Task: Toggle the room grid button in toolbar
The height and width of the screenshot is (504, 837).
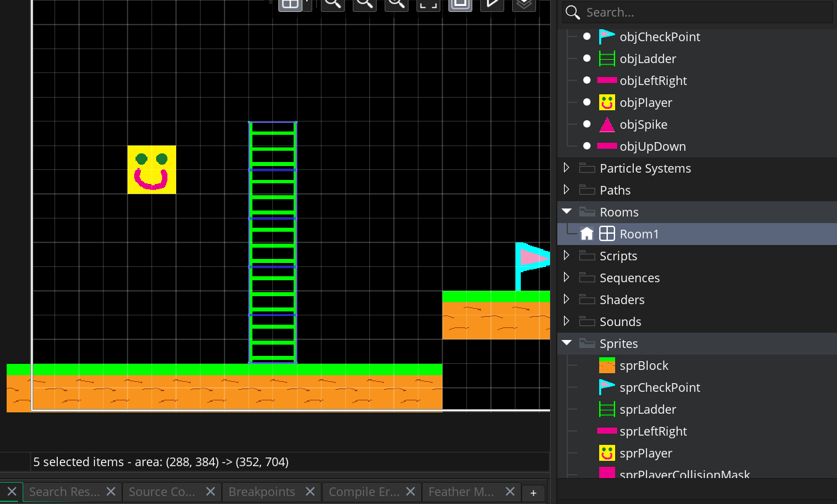Action: [290, 4]
